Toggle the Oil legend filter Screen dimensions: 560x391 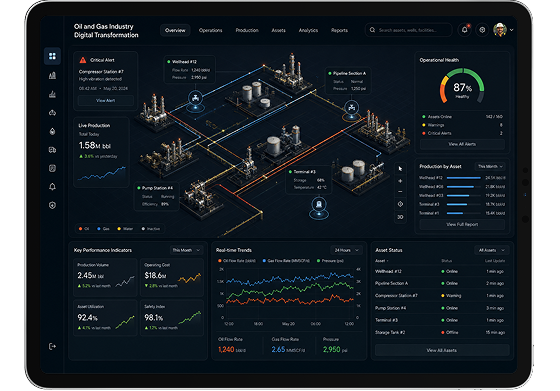coord(84,229)
